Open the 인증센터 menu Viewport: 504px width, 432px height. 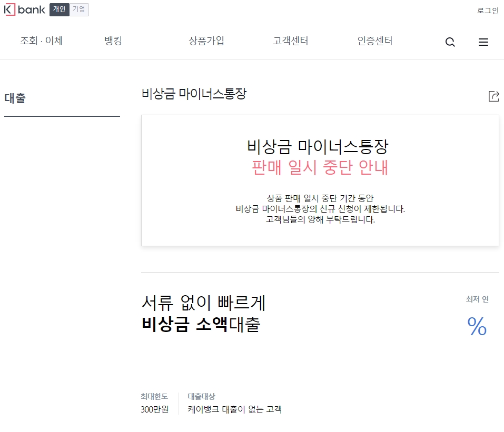coord(375,41)
